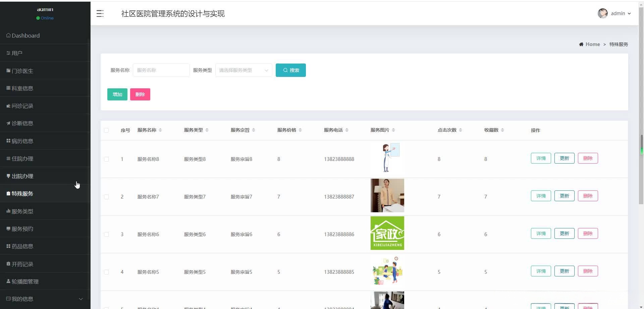Open 门诊医生 in the sidebar
The width and height of the screenshot is (644, 309).
coord(45,71)
